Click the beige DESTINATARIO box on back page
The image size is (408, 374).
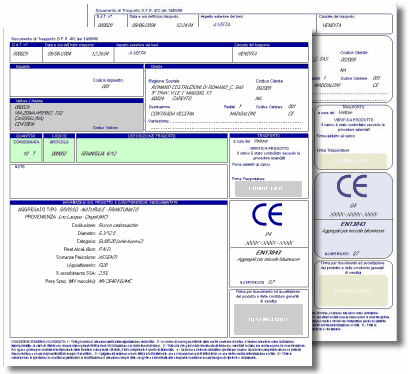tap(353, 291)
